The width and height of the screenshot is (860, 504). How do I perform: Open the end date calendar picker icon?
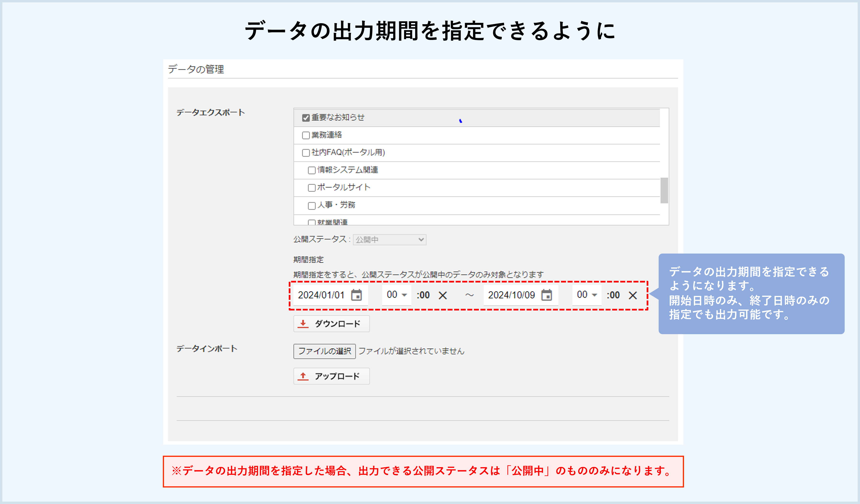tap(546, 295)
